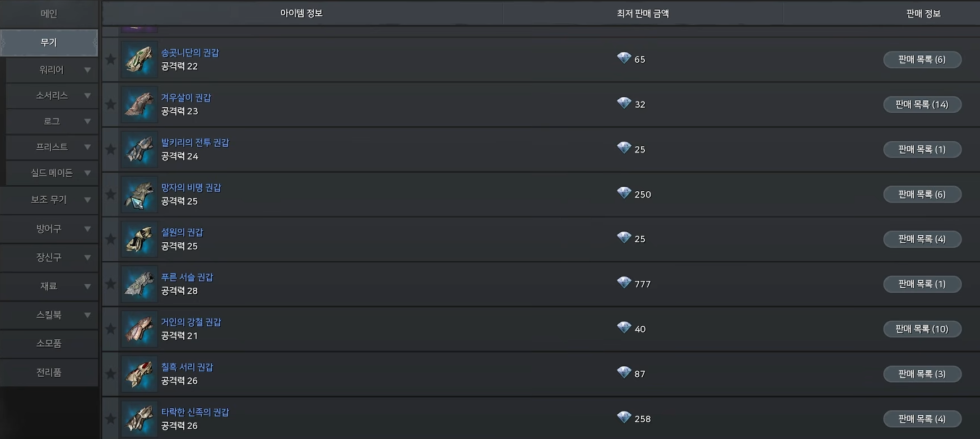Viewport: 980px width, 439px height.
Task: Click the 망자의 비명 권갑 item icon
Action: (140, 194)
